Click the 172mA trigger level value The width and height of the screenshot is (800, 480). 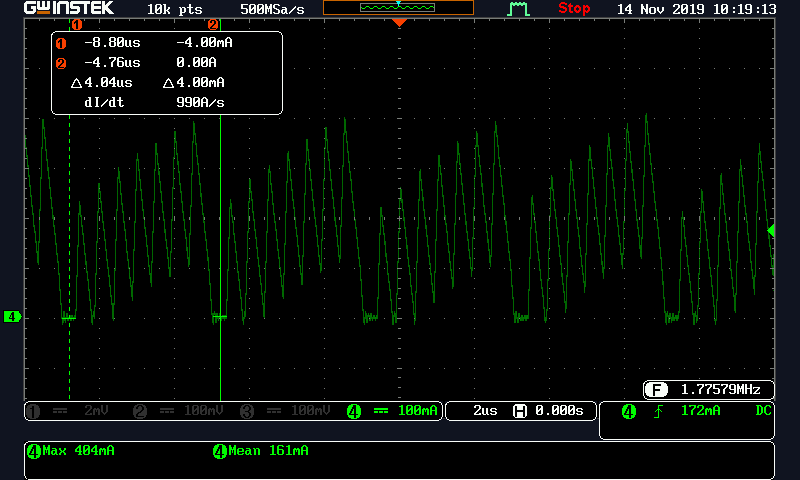click(701, 411)
